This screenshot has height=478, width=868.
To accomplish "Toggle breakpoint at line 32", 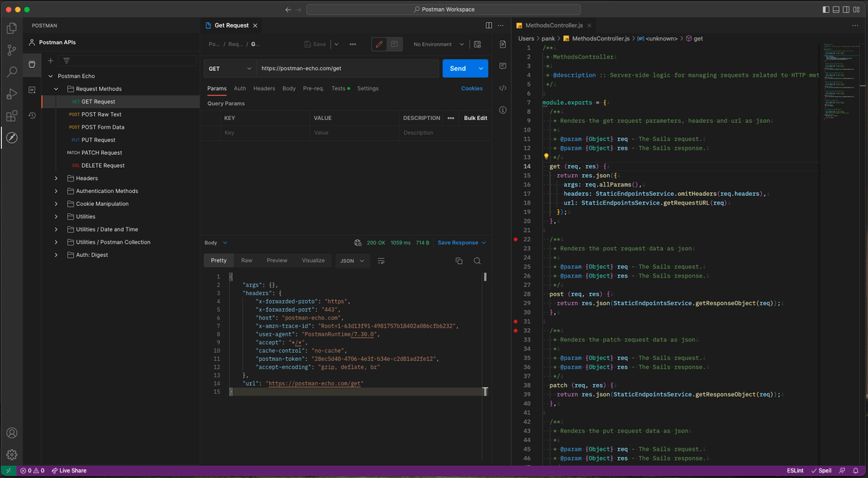I will pos(516,330).
